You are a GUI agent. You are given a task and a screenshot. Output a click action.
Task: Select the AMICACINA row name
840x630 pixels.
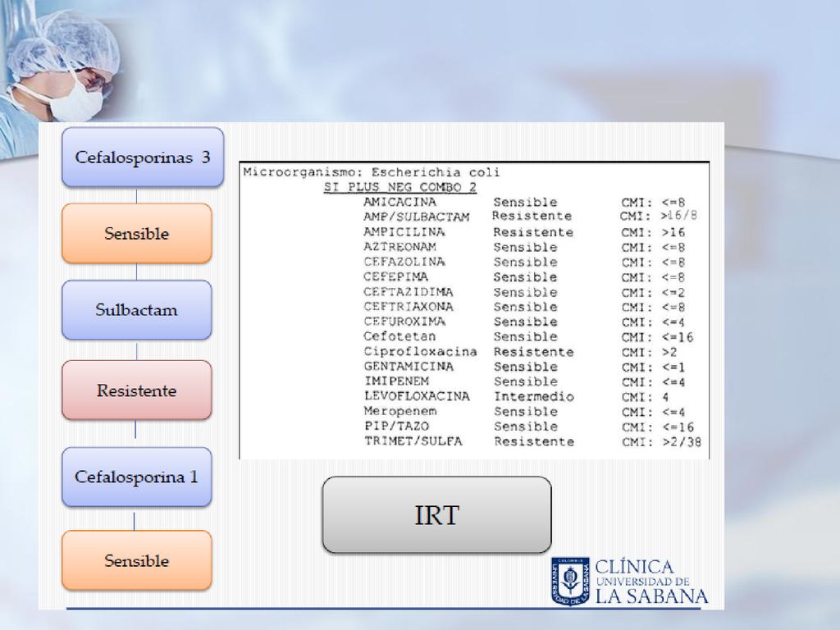click(x=399, y=202)
